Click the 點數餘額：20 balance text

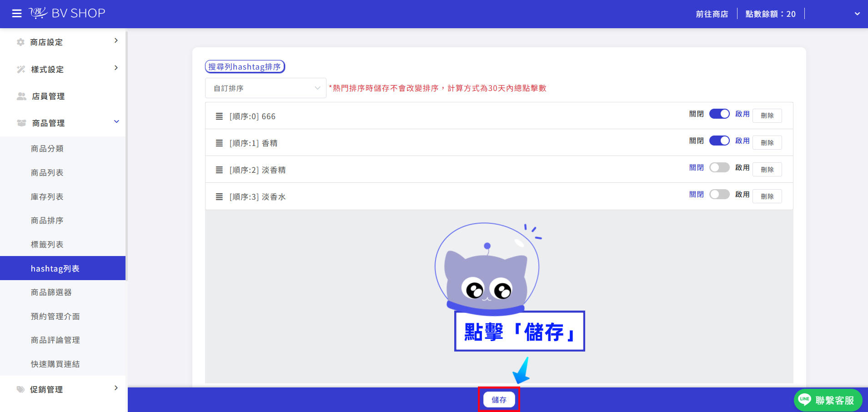click(x=771, y=14)
